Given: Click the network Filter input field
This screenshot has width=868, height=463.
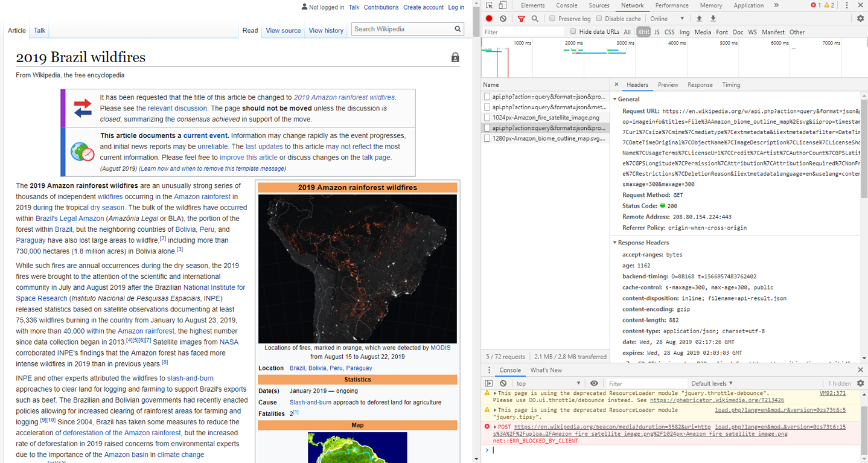Looking at the screenshot, I should [x=523, y=32].
